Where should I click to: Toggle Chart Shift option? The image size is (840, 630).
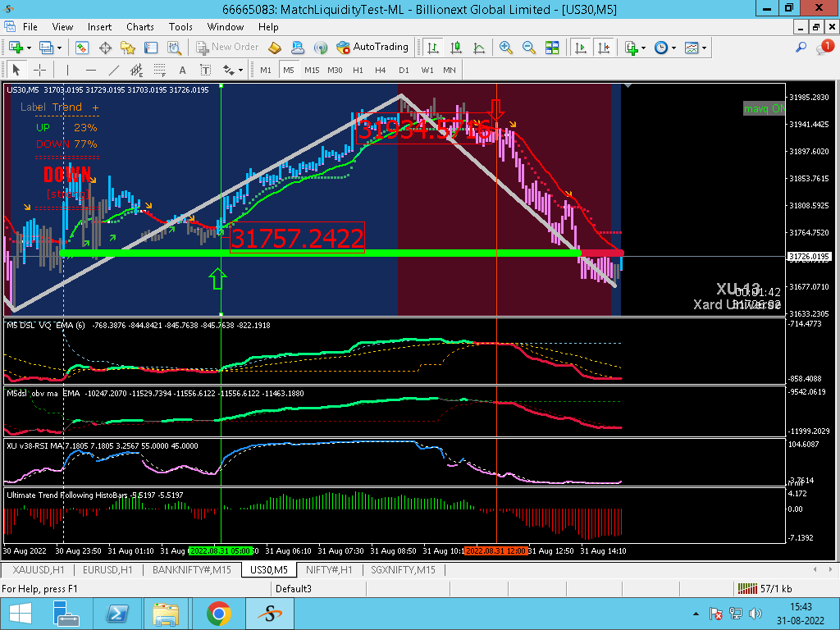tap(605, 48)
